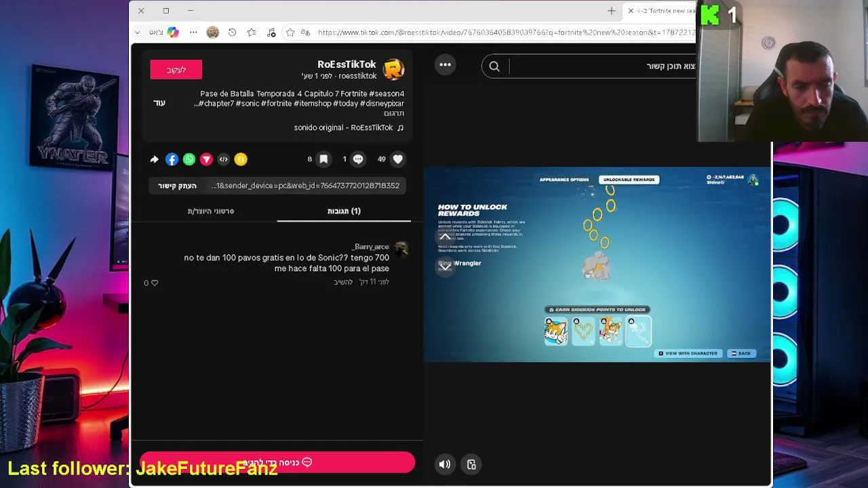Switch to the creator's videos tab
The height and width of the screenshot is (488, 868).
pos(211,211)
